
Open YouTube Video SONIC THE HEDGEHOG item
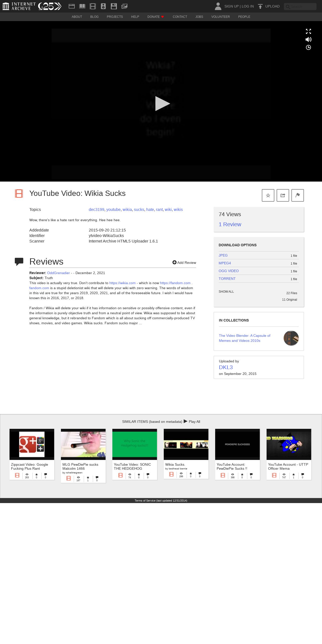(135, 454)
